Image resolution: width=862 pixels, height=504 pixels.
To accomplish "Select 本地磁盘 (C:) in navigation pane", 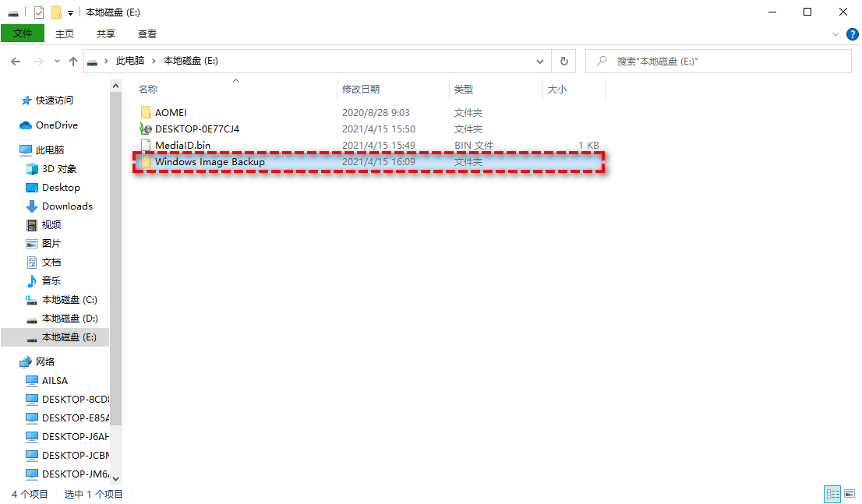I will coord(69,300).
